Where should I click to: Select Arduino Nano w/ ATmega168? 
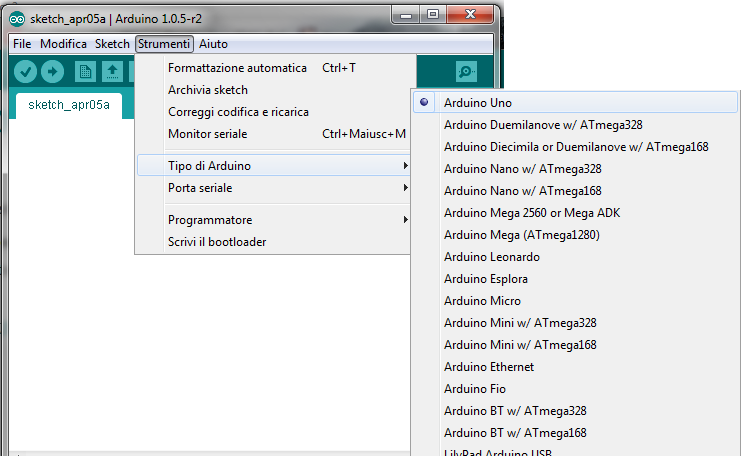[x=575, y=191]
